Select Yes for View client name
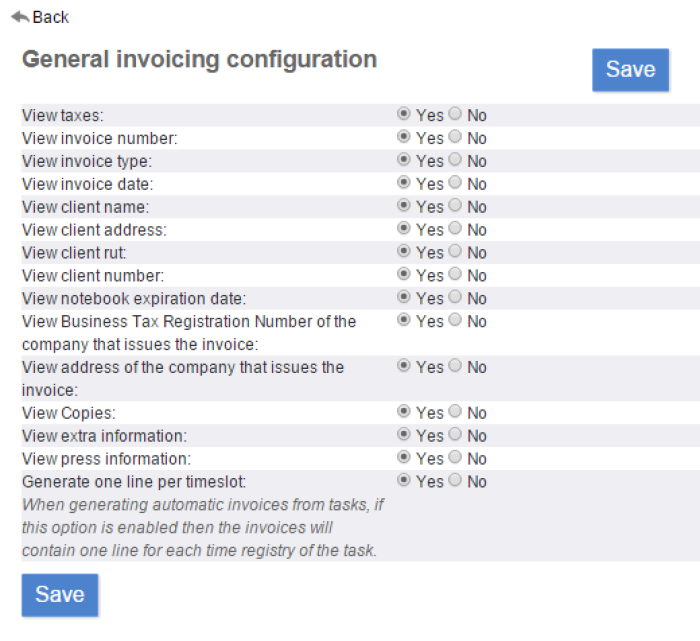Image resolution: width=700 pixels, height=641 pixels. tap(404, 206)
